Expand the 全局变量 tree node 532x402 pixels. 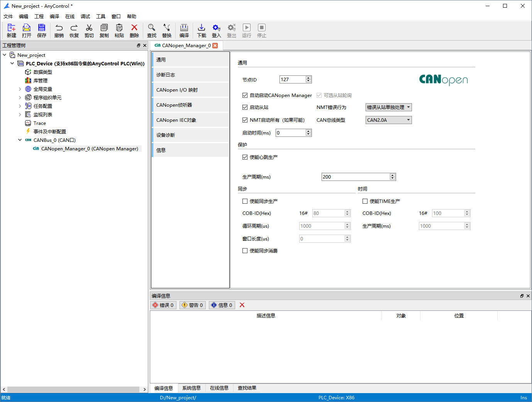(20, 89)
